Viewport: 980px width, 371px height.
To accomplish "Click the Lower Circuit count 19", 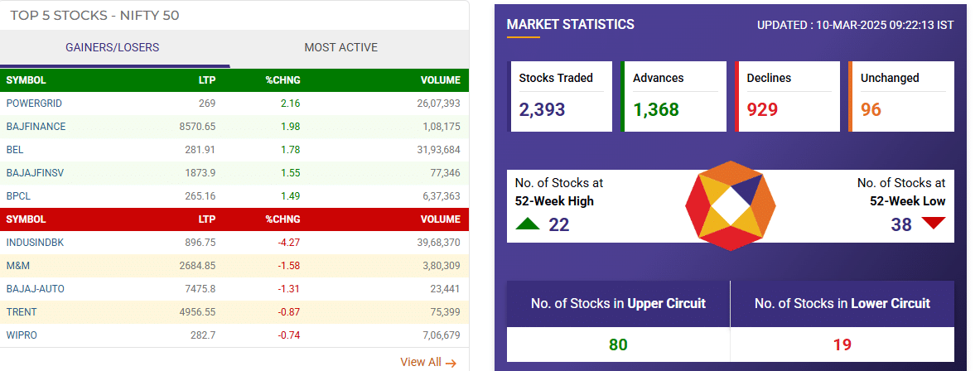I will tap(842, 344).
